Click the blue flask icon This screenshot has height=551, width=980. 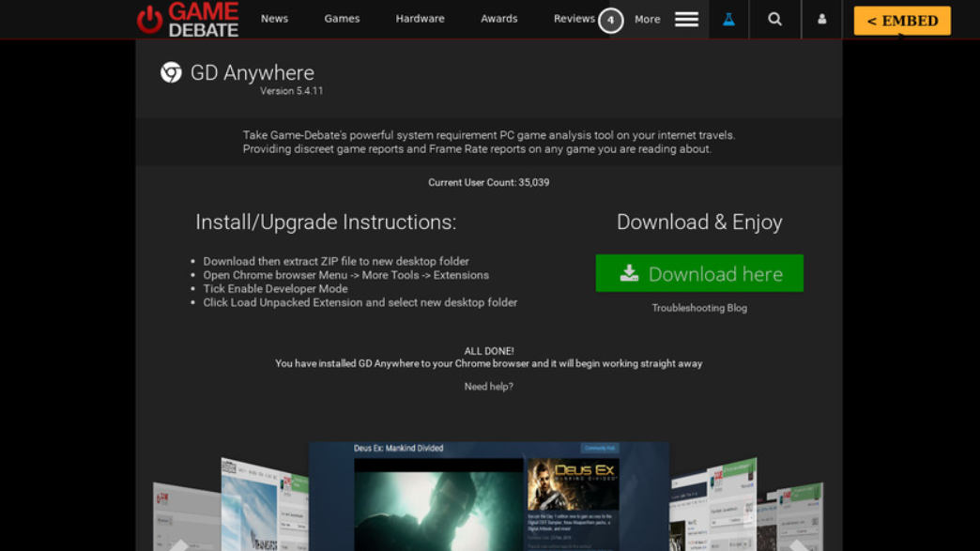pos(728,20)
